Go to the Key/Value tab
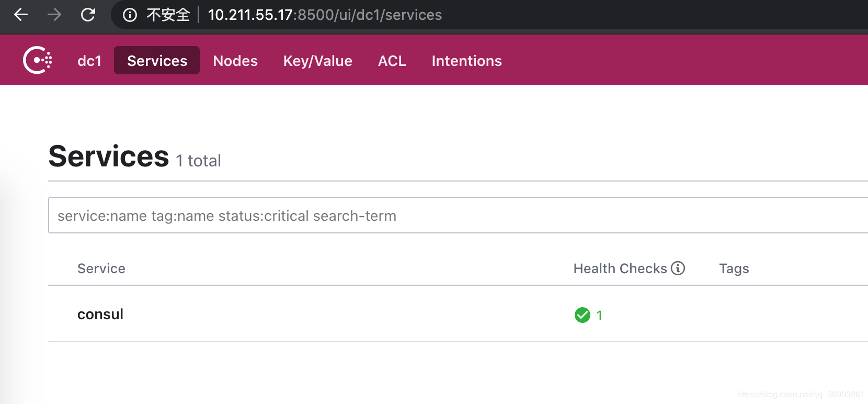 pyautogui.click(x=318, y=61)
